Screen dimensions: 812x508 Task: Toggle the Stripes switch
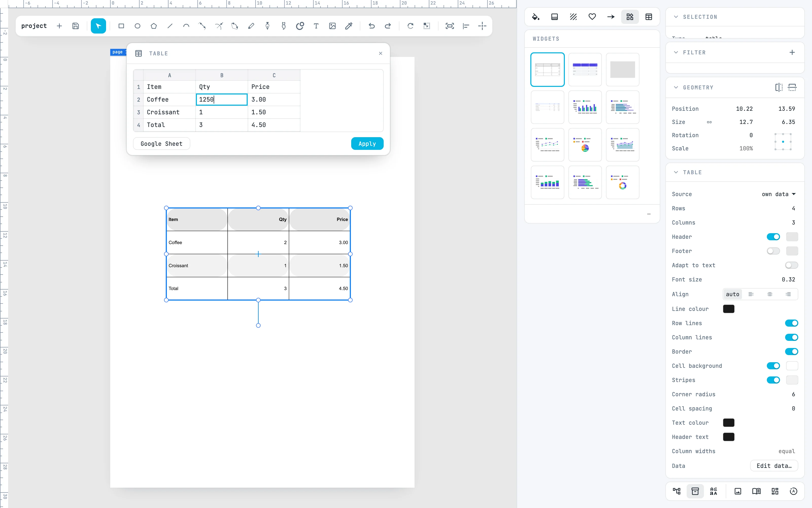(773, 380)
